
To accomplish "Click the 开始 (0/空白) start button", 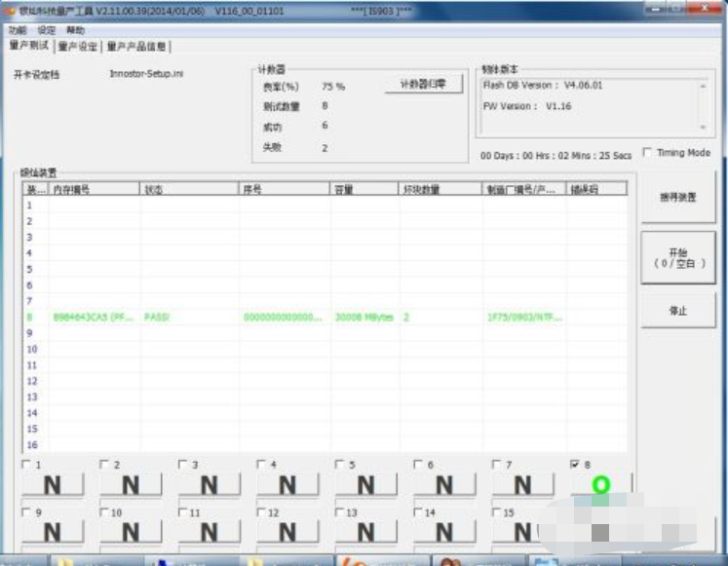I will tap(678, 258).
